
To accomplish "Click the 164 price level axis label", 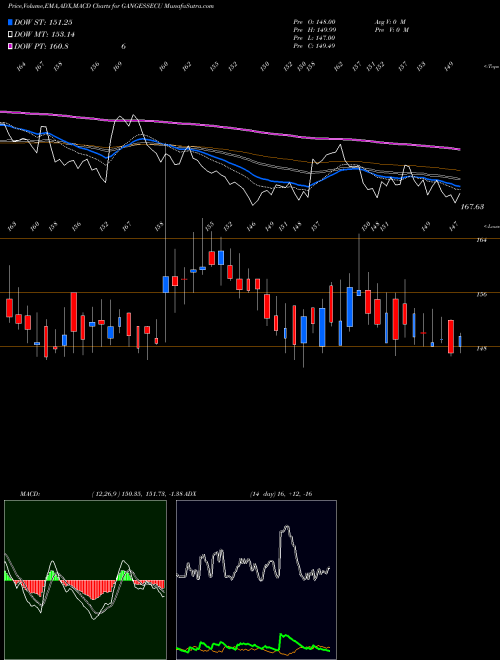I will click(481, 240).
